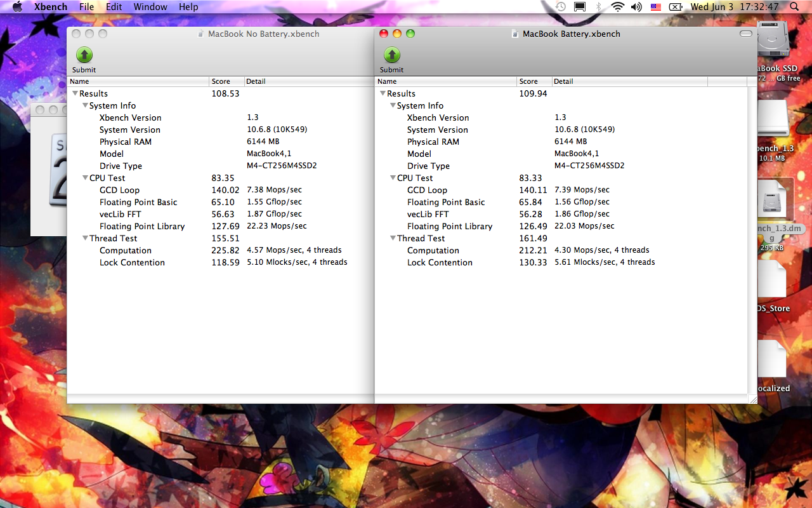Viewport: 812px width, 508px height.
Task: Grab resize handle of MacBook Battery window
Action: (x=752, y=399)
